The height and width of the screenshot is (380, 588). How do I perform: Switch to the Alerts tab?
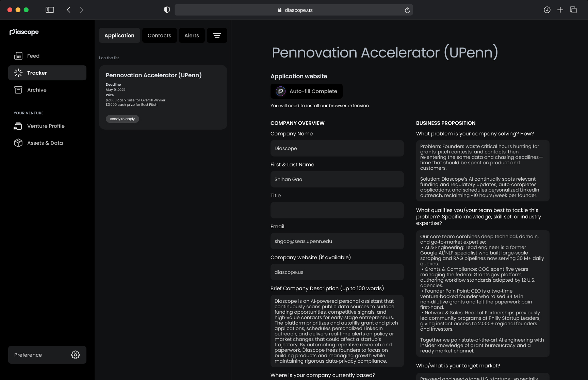coord(192,35)
